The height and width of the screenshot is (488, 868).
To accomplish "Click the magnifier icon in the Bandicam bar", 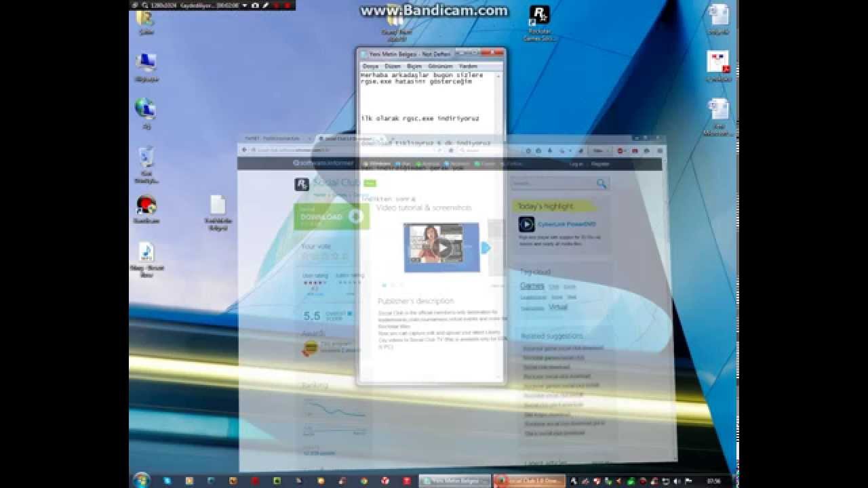I will [x=145, y=5].
